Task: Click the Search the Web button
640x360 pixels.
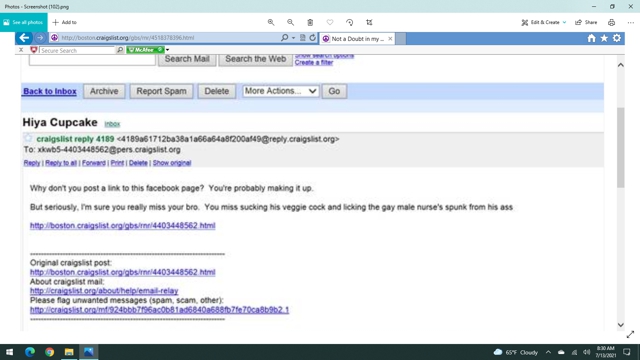Action: click(256, 59)
